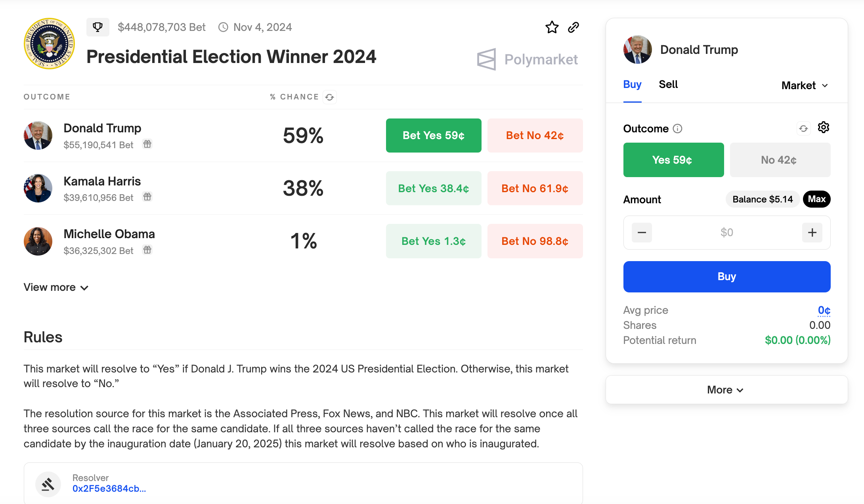Switch to the Buy tab
This screenshot has height=504, width=864.
pos(632,84)
